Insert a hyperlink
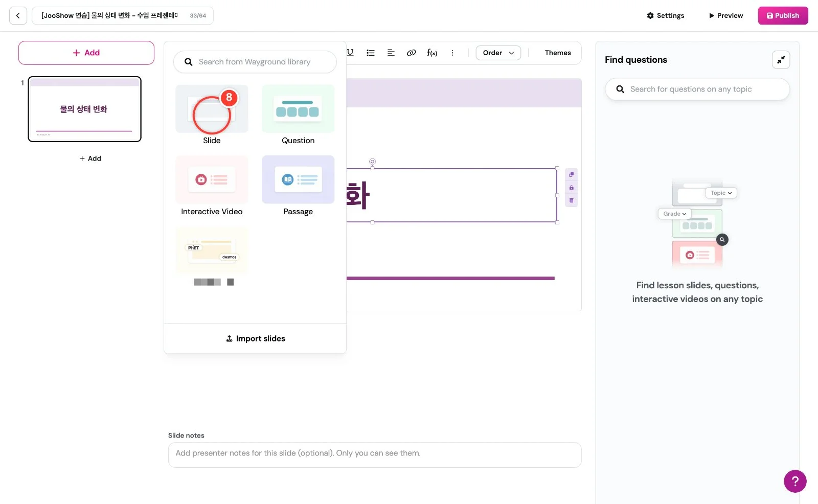The image size is (818, 504). point(411,53)
